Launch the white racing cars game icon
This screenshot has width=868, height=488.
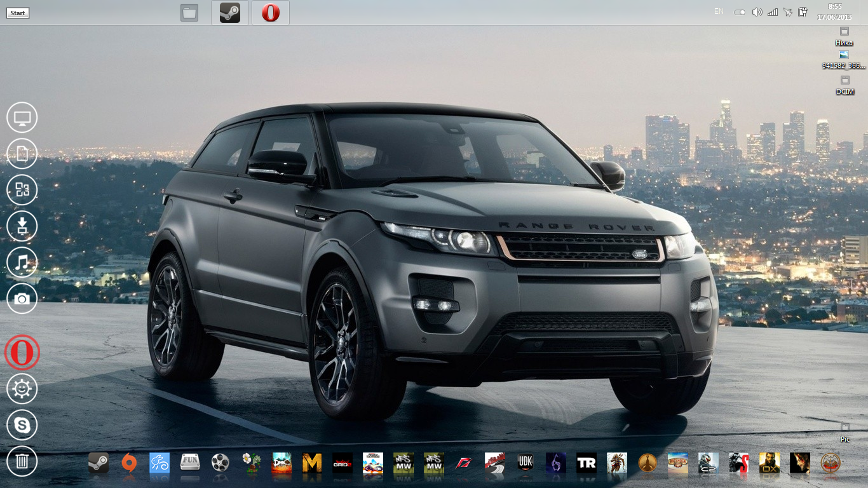coord(373,463)
